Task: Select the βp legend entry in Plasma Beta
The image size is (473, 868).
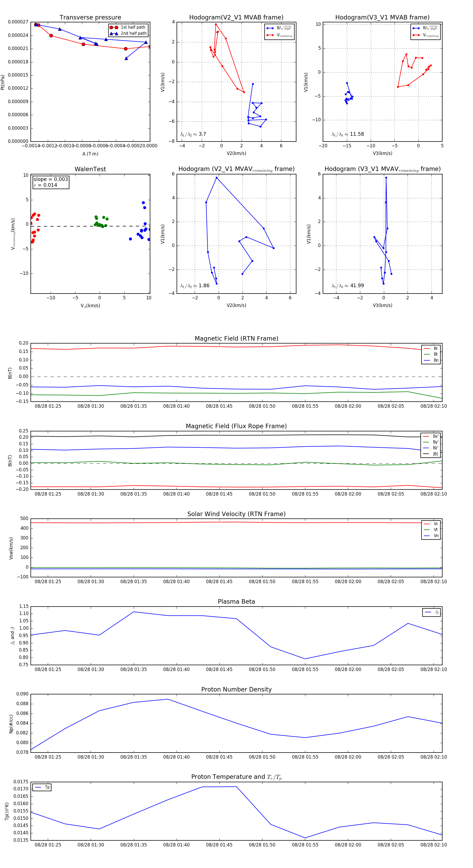Action: click(x=431, y=612)
